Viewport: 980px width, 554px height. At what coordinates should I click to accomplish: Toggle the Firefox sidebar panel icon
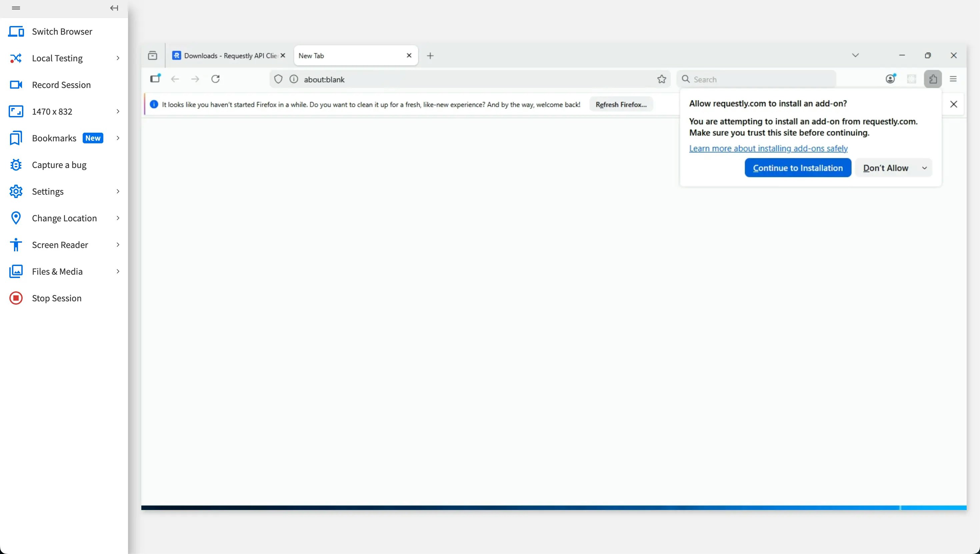155,79
